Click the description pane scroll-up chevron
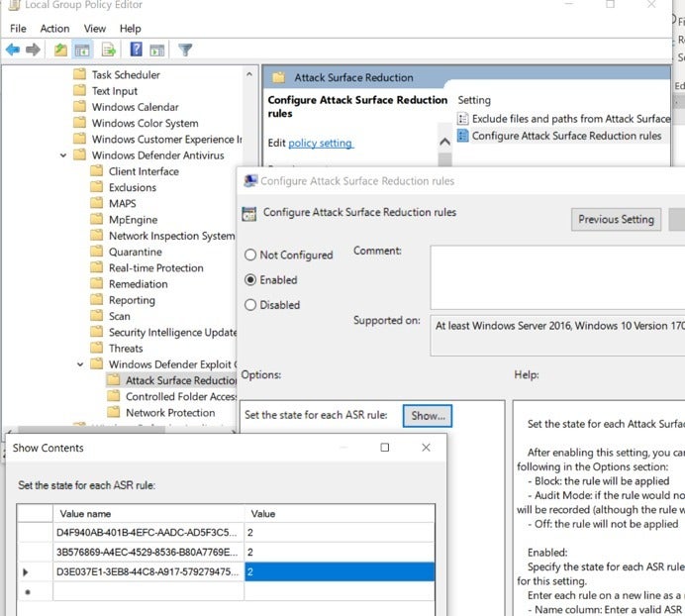The height and width of the screenshot is (616, 685). point(444,142)
